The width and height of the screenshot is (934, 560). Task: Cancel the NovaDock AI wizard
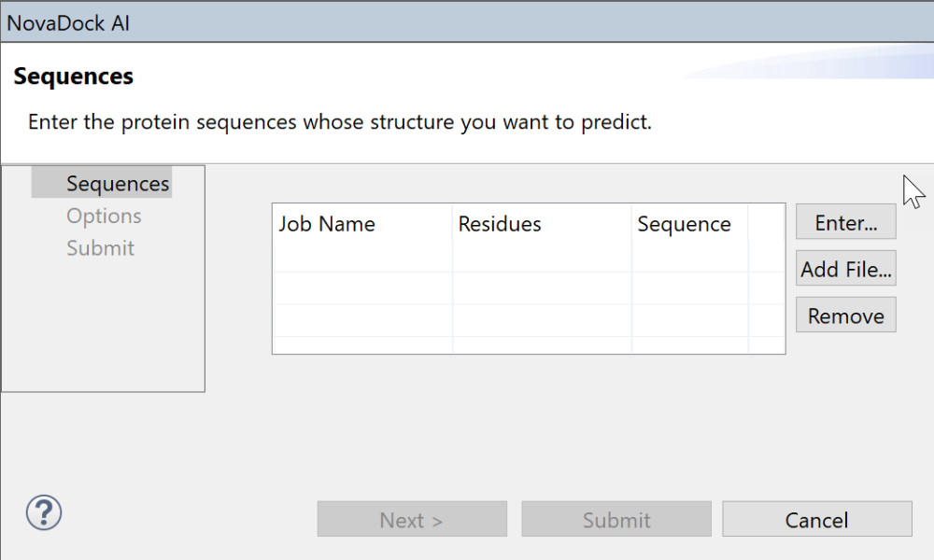(x=816, y=520)
